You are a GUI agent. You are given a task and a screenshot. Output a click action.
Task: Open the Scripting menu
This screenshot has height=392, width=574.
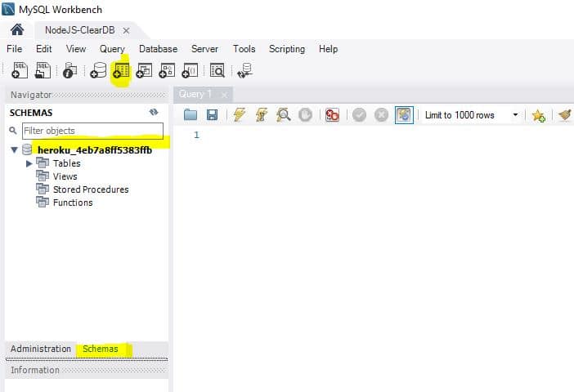[x=287, y=49]
